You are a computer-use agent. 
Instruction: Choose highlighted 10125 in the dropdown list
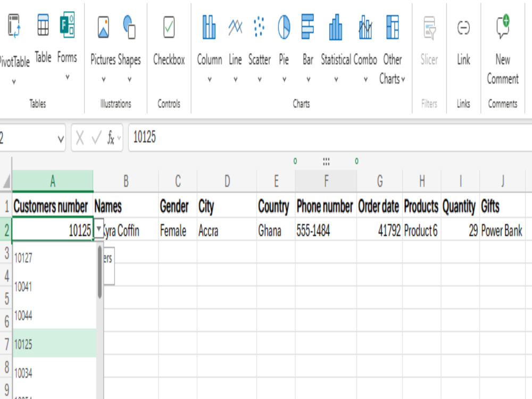click(54, 343)
